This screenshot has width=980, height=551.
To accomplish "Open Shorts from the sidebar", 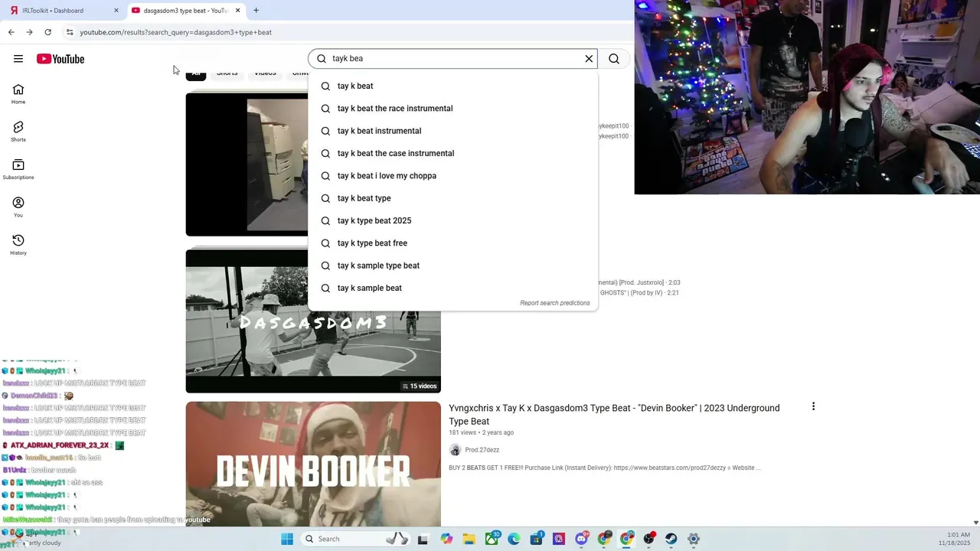I will pos(18,132).
